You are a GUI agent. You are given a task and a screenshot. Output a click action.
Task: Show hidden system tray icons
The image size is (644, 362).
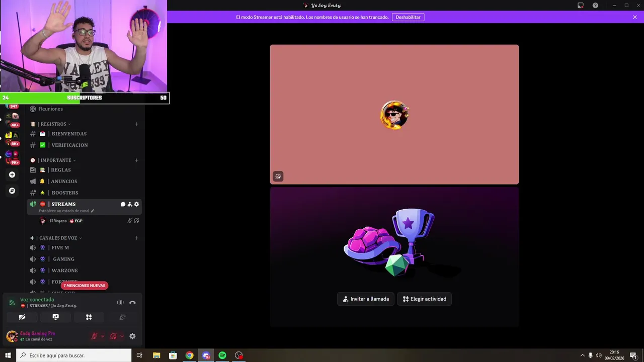pos(582,355)
